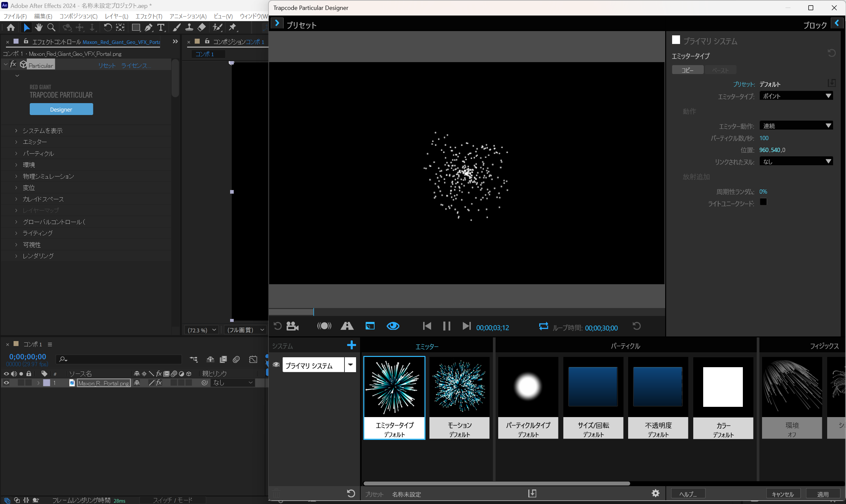Open the エフェクト(T) menu

pos(149,16)
